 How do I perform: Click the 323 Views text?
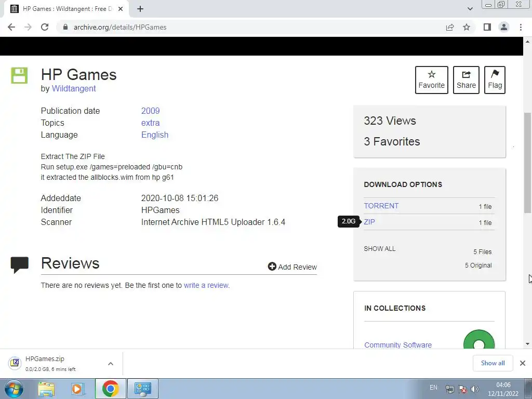click(x=390, y=121)
